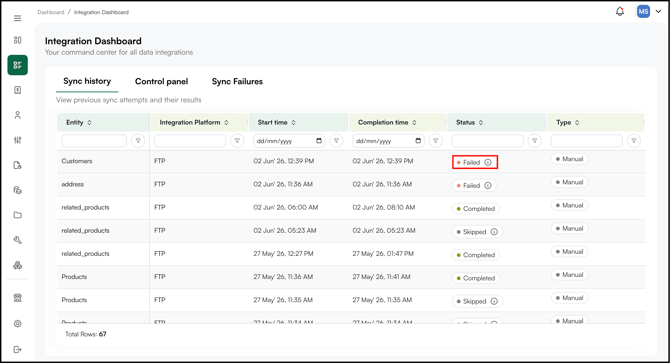
Task: Open the person icon in the sidebar
Action: tap(18, 115)
